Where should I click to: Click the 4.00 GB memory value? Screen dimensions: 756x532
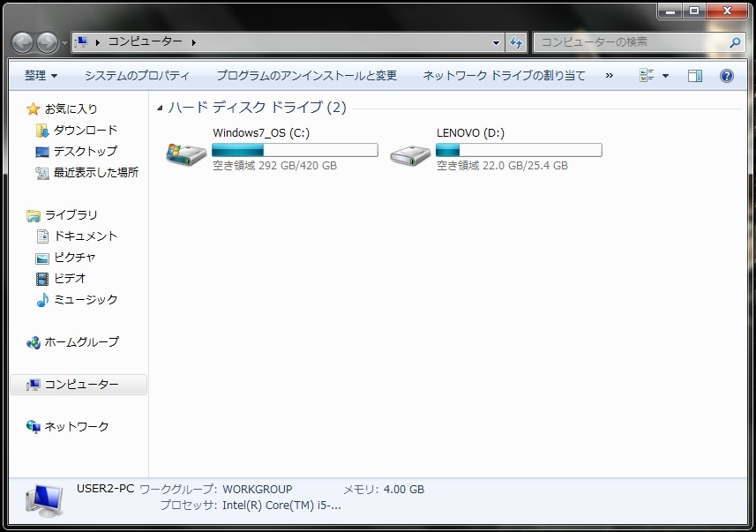coord(403,490)
